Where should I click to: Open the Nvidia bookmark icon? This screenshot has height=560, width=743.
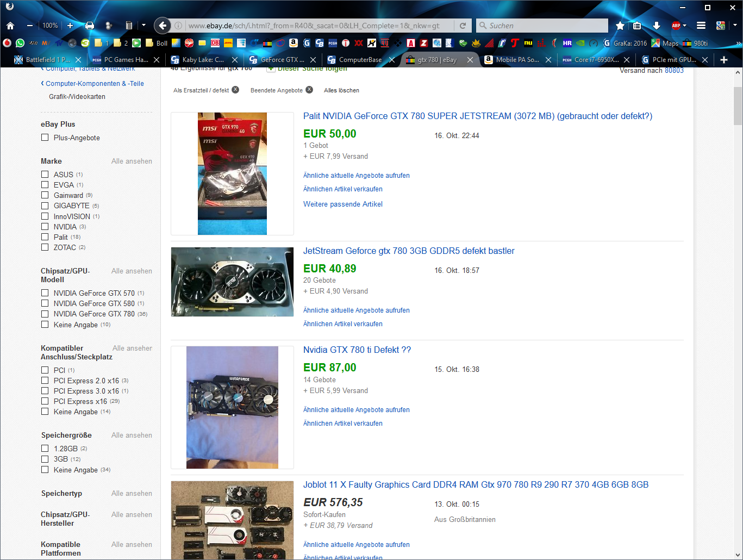(580, 43)
